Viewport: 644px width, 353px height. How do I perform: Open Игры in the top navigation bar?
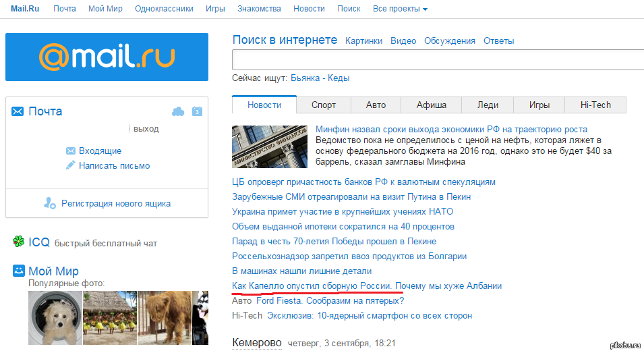[x=215, y=9]
